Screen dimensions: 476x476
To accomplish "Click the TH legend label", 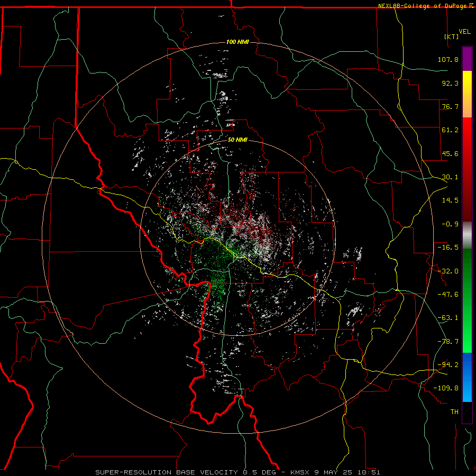I will pos(454,412).
